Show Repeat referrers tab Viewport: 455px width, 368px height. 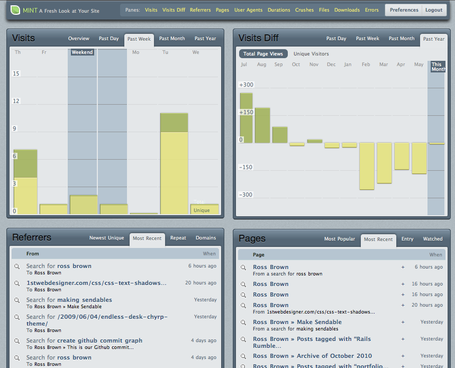178,238
